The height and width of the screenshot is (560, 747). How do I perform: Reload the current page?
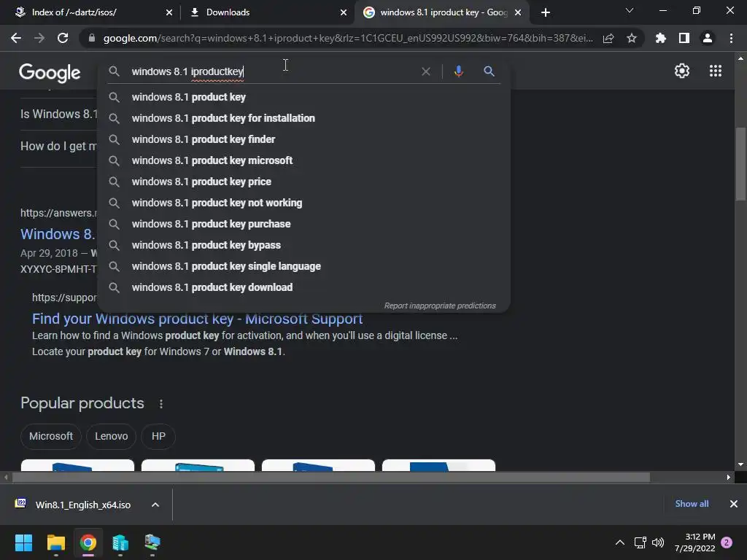click(x=63, y=38)
